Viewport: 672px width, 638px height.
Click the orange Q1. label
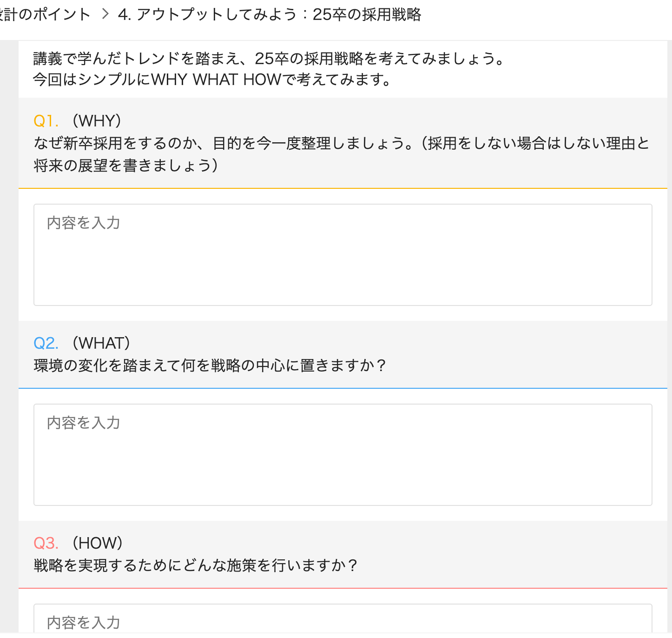tap(46, 121)
